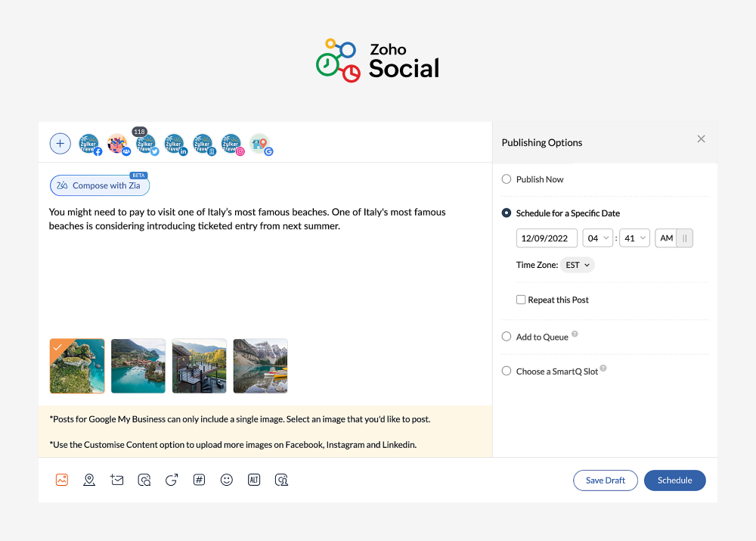
Task: Click the Schedule button
Action: pyautogui.click(x=674, y=480)
